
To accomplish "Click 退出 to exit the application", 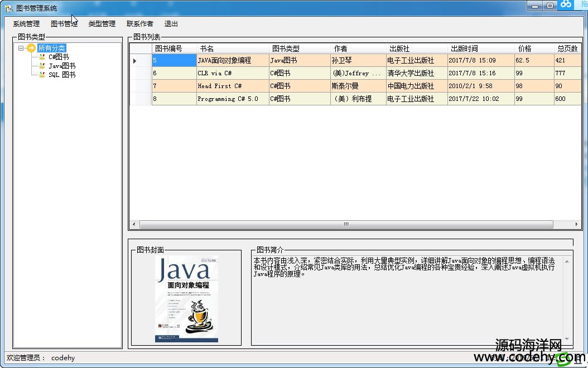I will (x=171, y=24).
